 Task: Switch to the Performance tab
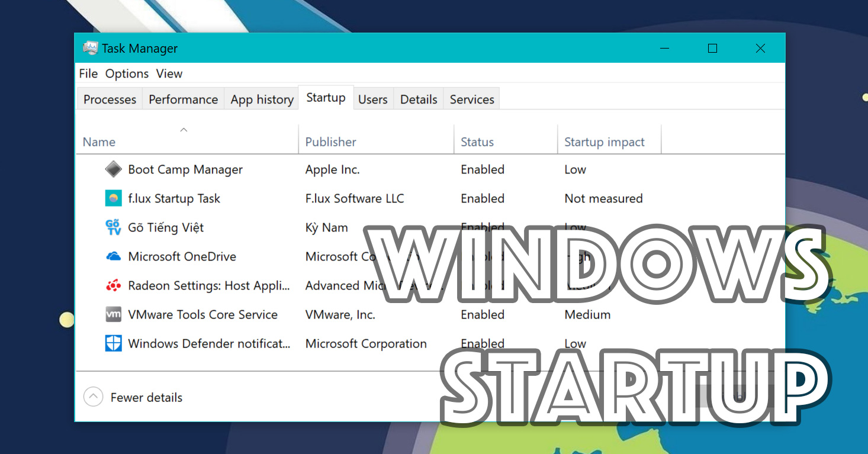pyautogui.click(x=183, y=99)
